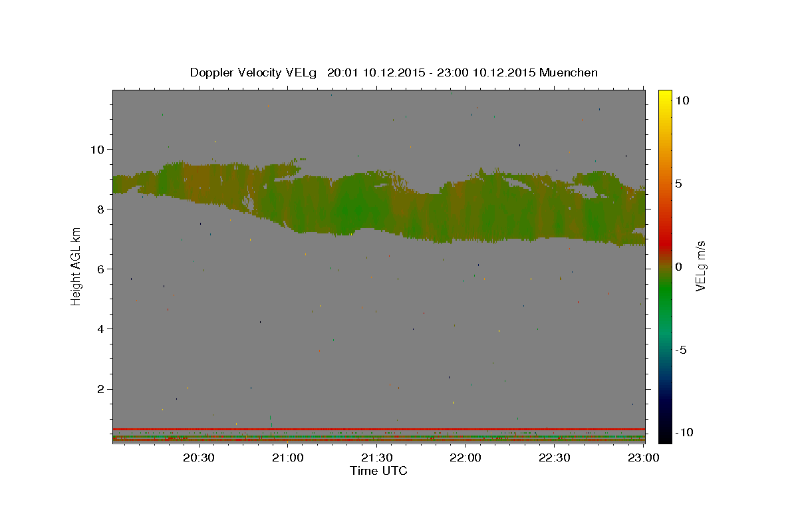Click the colorbar value 0 label
798x532 pixels.
pos(679,267)
